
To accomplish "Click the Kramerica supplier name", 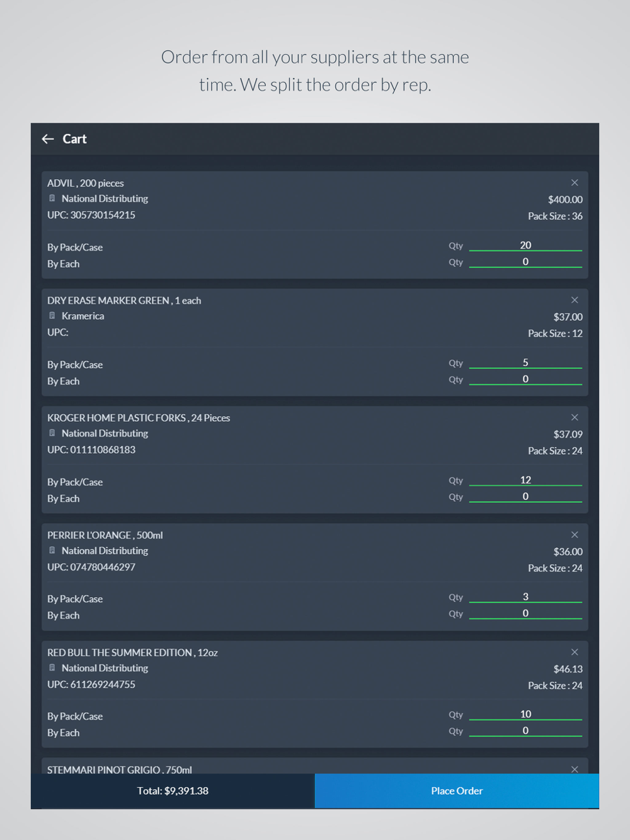I will [83, 316].
